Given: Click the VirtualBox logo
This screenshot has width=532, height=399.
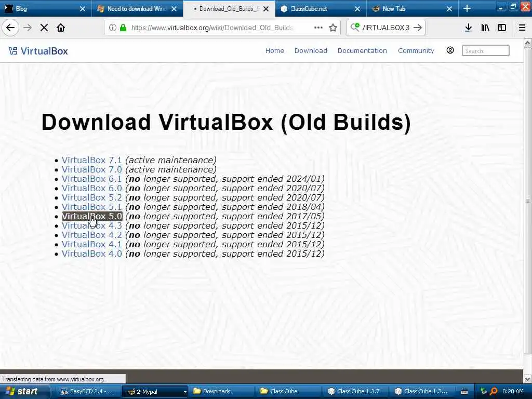Looking at the screenshot, I should pos(38,51).
